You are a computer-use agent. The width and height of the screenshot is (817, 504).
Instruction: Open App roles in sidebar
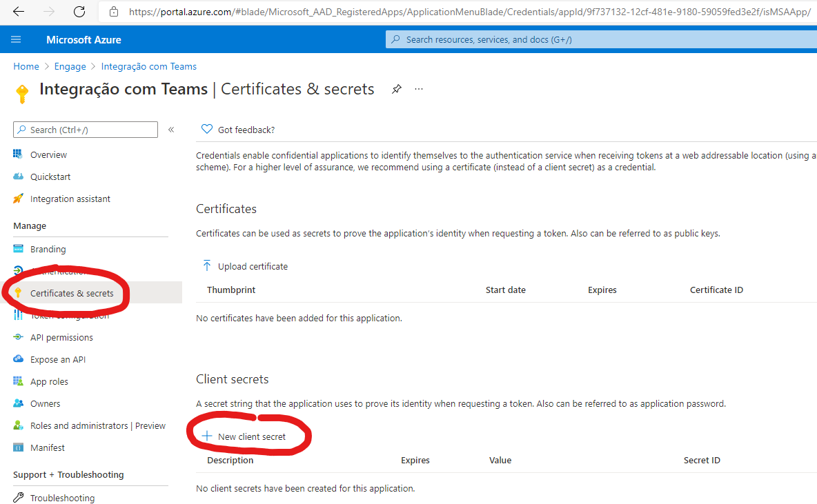(49, 382)
